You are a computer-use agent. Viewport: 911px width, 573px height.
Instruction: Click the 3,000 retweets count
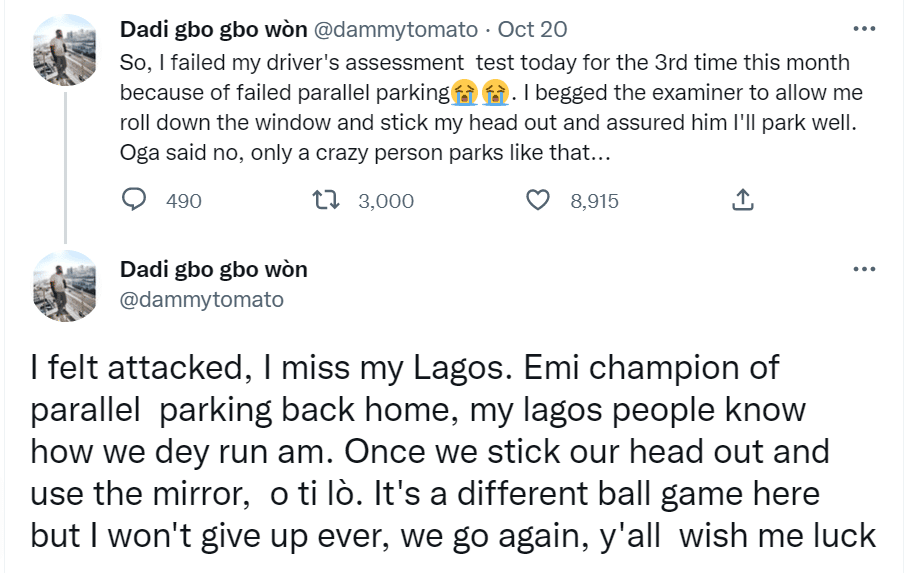tap(385, 201)
